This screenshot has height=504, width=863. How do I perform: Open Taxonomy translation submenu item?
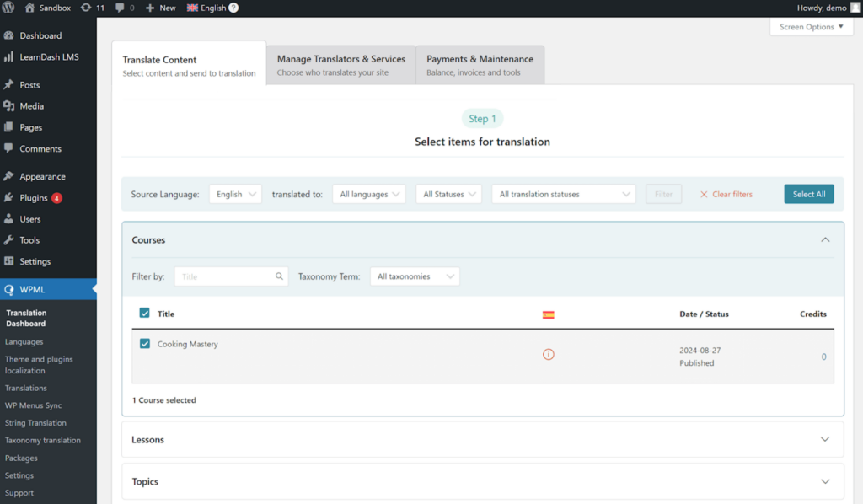pos(43,440)
